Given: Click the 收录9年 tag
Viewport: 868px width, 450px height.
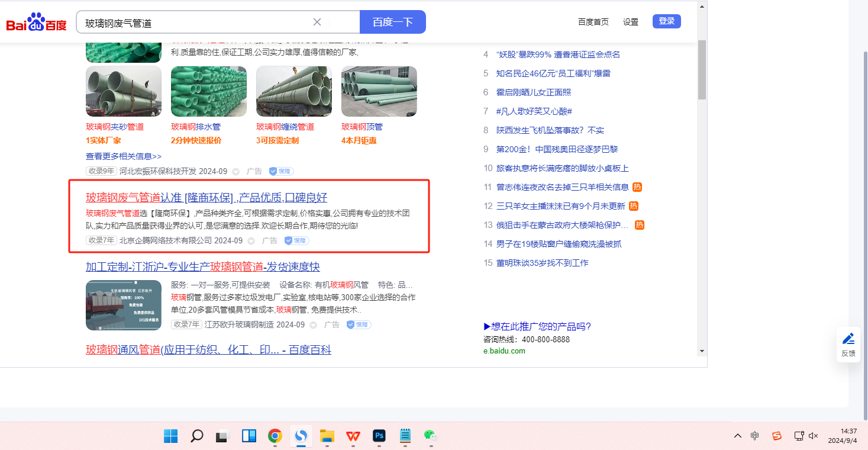Looking at the screenshot, I should click(x=101, y=171).
